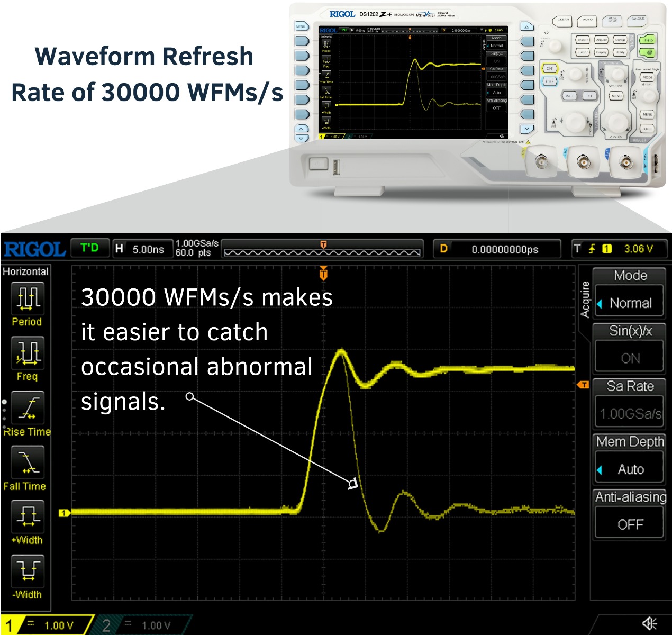
Task: Open the Acquire menu button
Action: tap(602, 40)
